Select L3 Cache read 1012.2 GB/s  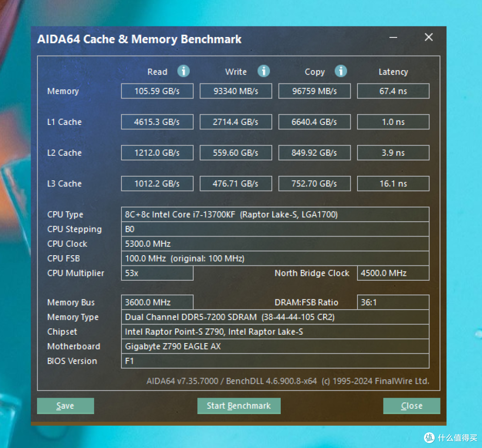coord(157,183)
